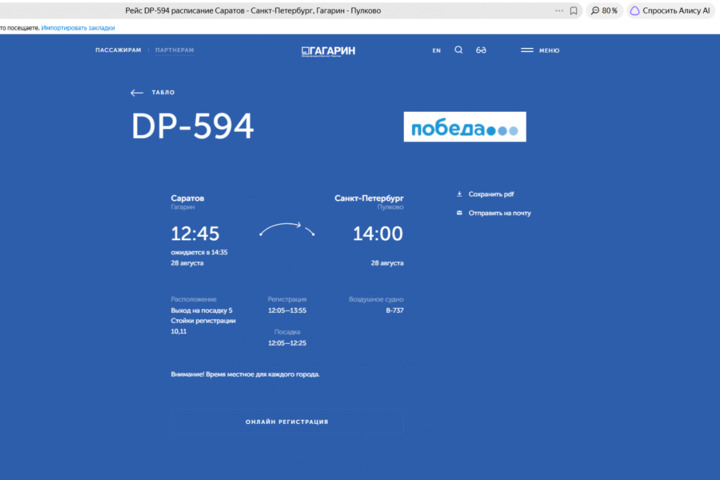This screenshot has width=720, height=480.
Task: Click the Пулково airport label
Action: 391,207
